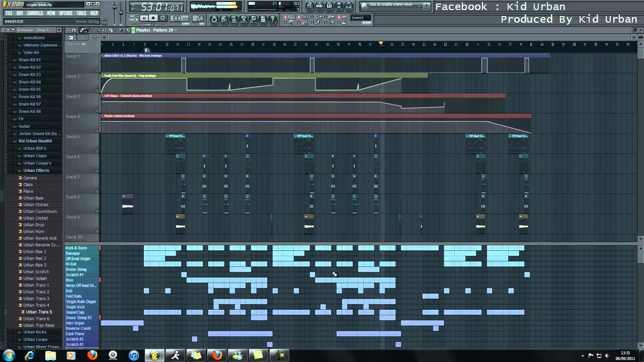This screenshot has width=644, height=362.
Task: Open the Playlist options menu arrow
Action: click(68, 30)
